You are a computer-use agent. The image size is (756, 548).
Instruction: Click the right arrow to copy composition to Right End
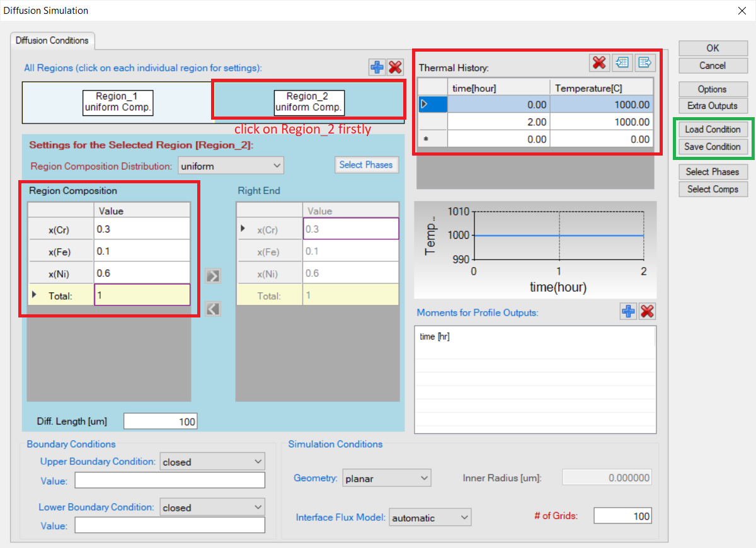213,276
